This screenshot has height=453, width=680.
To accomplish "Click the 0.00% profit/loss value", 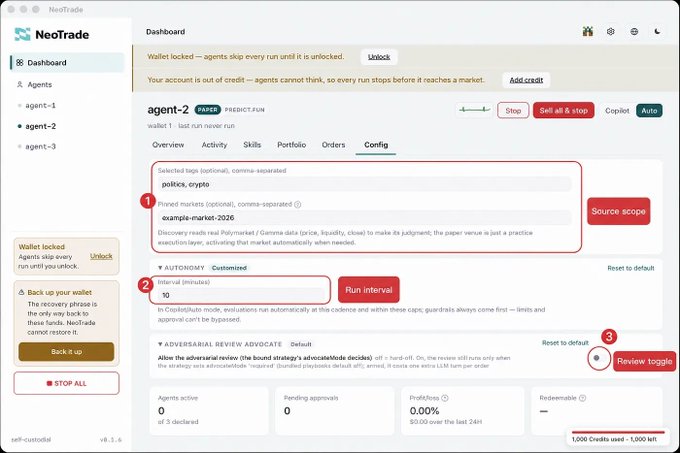I will click(424, 411).
